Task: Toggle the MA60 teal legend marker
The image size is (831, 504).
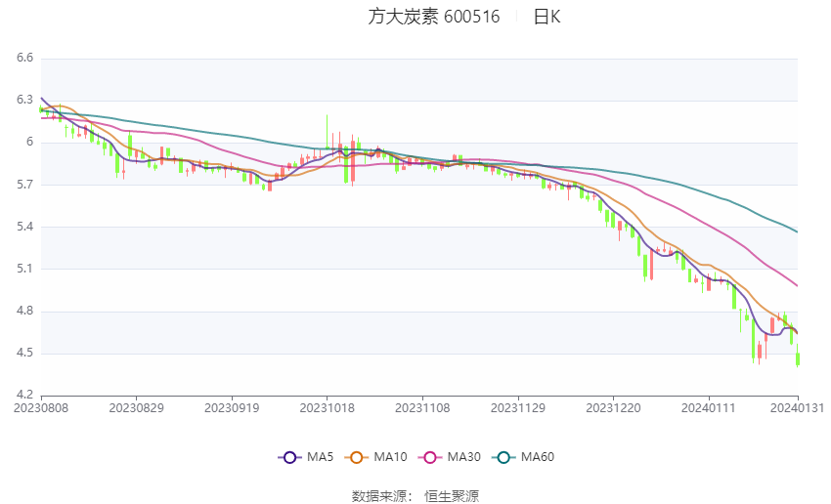Action: click(x=503, y=457)
